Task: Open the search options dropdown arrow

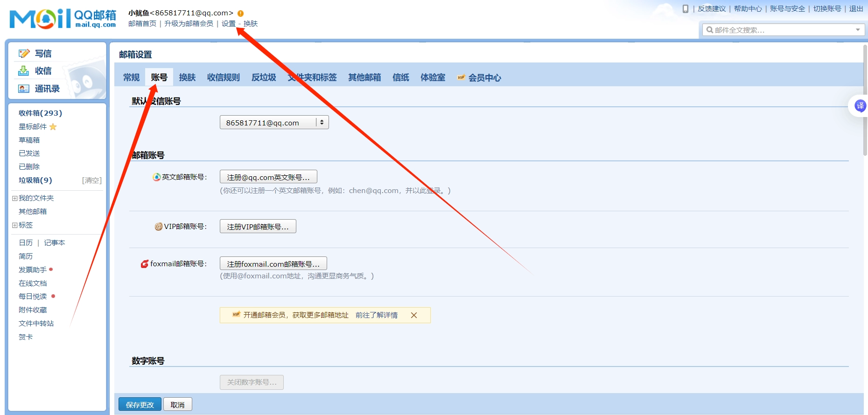Action: pos(858,30)
